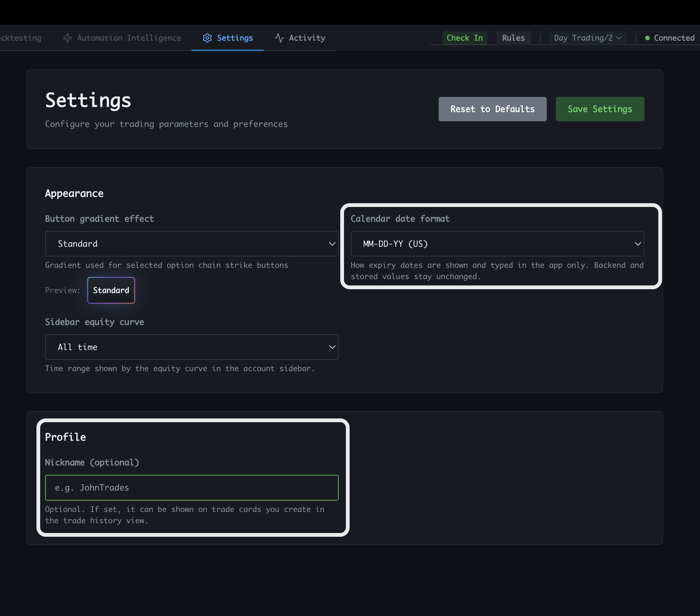Screen dimensions: 700x616
Task: Click 'Time range shown by the equity curve' hint
Action: click(180, 368)
